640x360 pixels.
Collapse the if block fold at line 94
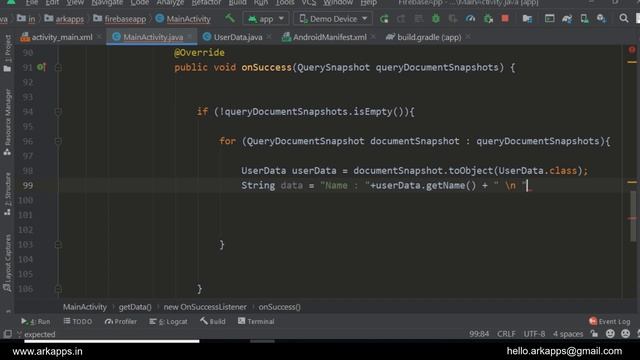(x=58, y=111)
